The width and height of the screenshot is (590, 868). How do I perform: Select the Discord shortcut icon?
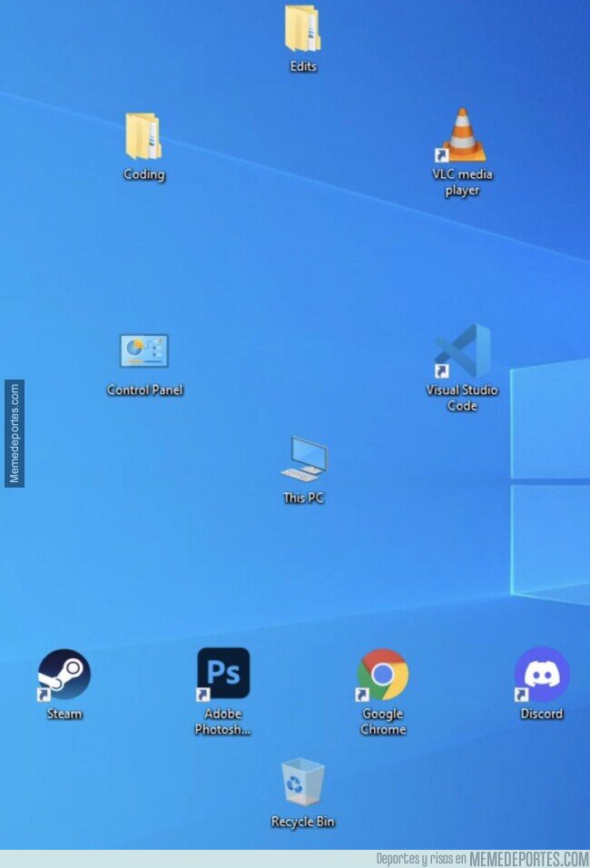pos(542,674)
